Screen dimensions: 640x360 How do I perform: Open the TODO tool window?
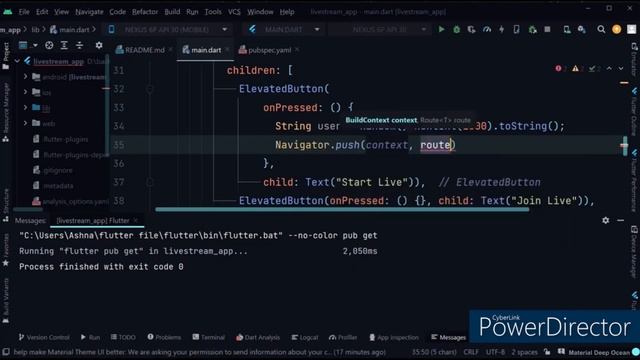click(123, 337)
